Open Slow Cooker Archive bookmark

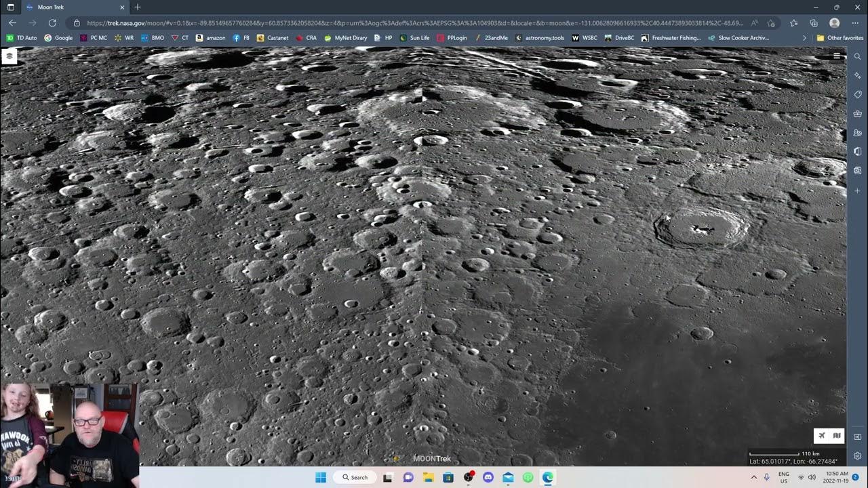coord(738,38)
